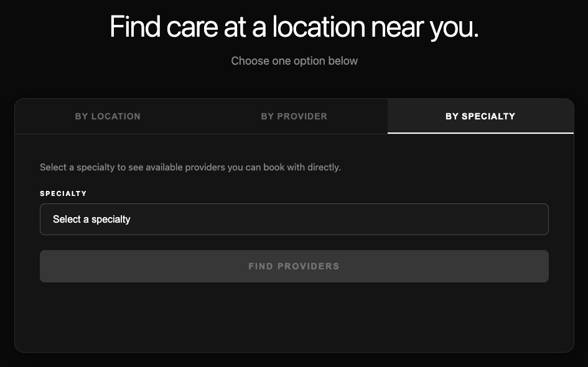
Task: Expand the specialty combo box
Action: point(294,220)
